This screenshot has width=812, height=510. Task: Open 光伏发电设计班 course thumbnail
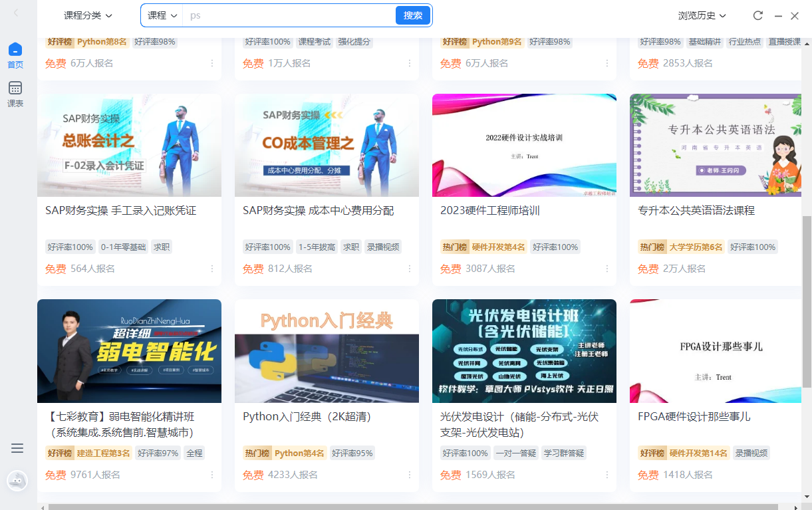[524, 351]
